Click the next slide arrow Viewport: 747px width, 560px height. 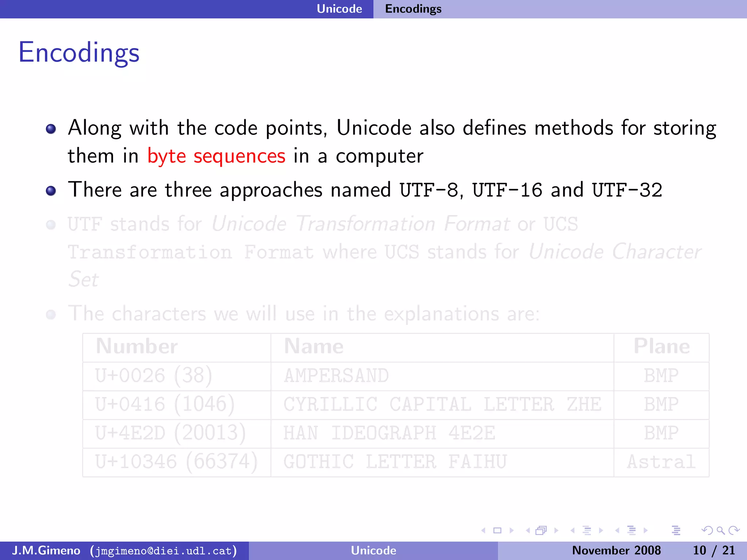[511, 530]
